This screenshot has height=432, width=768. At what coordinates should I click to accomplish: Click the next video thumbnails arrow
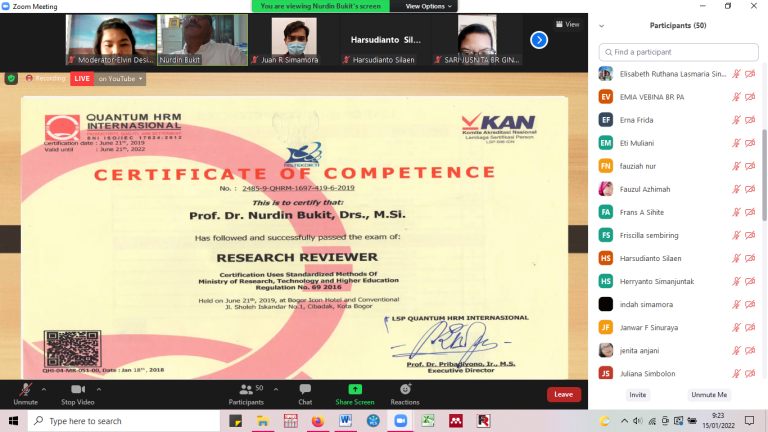[539, 40]
